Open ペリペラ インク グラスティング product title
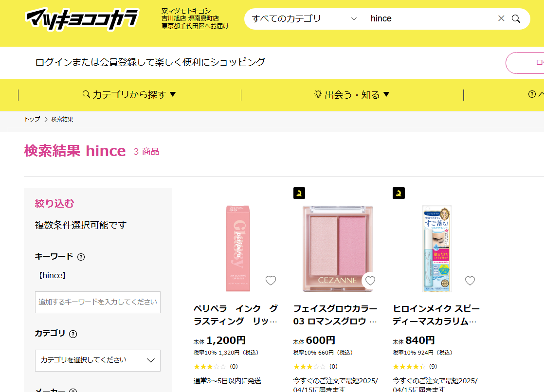Screen dimensions: 544x392 coord(236,315)
